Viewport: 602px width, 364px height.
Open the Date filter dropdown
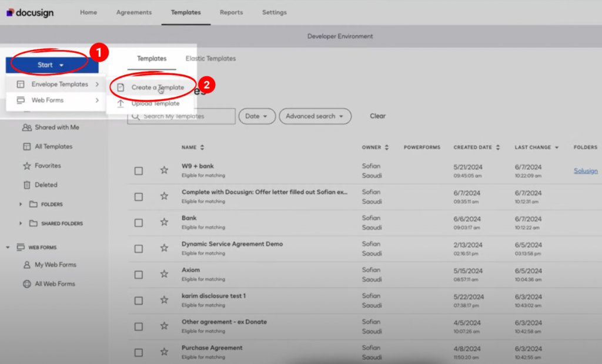point(257,116)
